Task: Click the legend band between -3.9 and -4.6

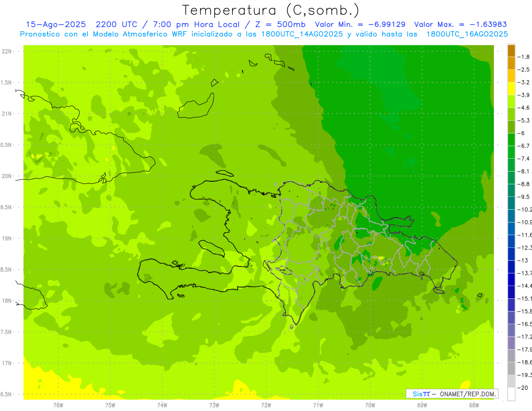Action: pos(511,102)
